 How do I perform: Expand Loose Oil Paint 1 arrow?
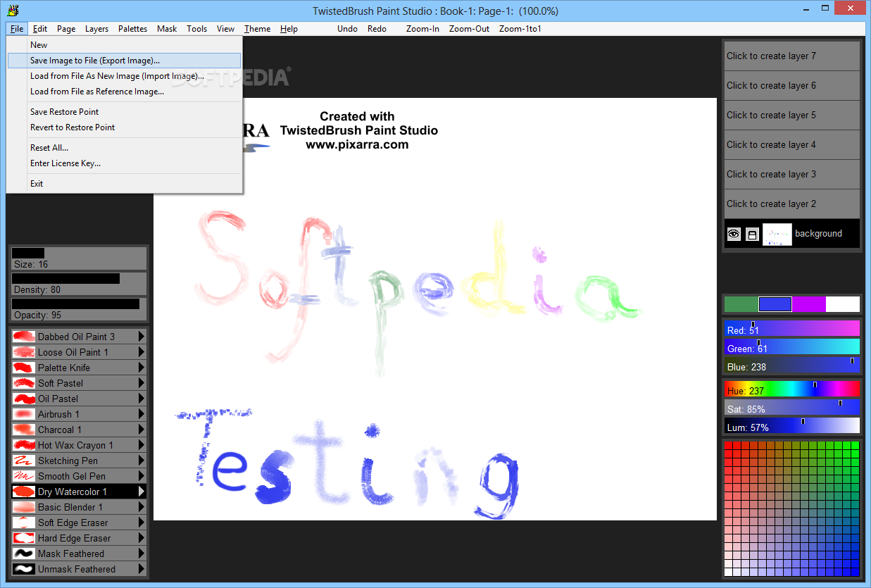(141, 352)
